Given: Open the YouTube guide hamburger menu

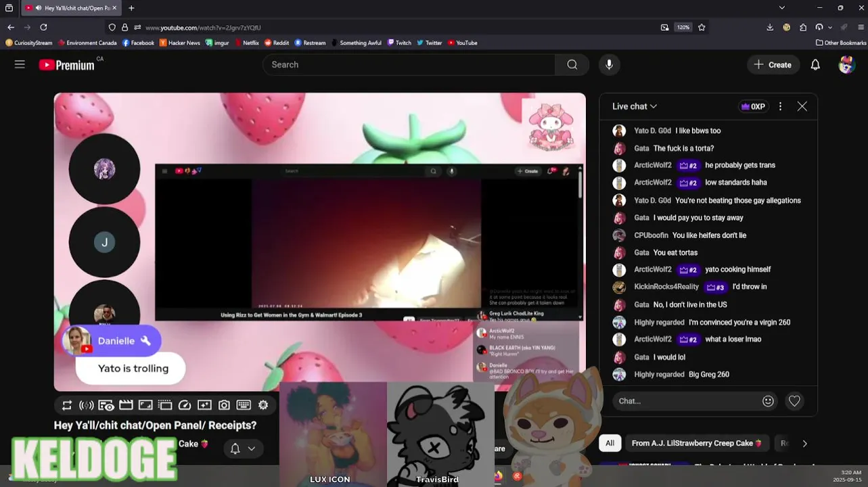Looking at the screenshot, I should click(20, 64).
